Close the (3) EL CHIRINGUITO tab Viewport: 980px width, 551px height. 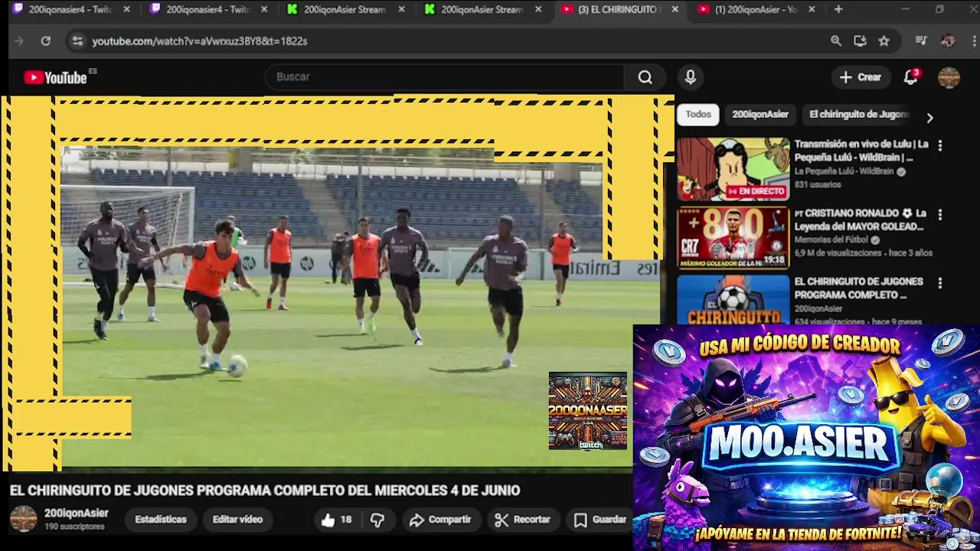[x=675, y=9]
